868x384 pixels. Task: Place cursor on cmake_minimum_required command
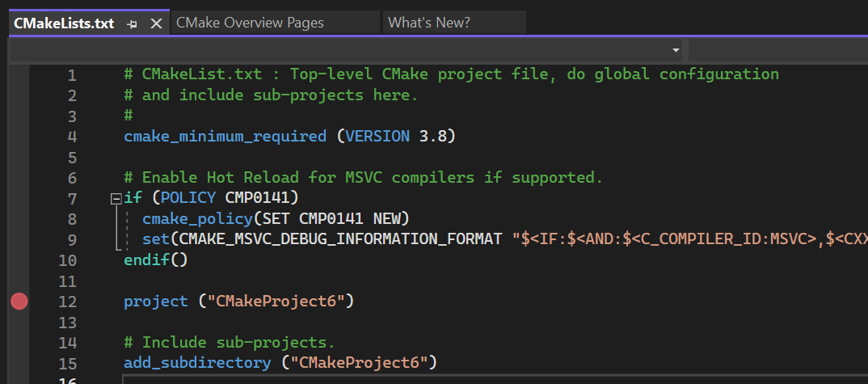[x=225, y=137]
